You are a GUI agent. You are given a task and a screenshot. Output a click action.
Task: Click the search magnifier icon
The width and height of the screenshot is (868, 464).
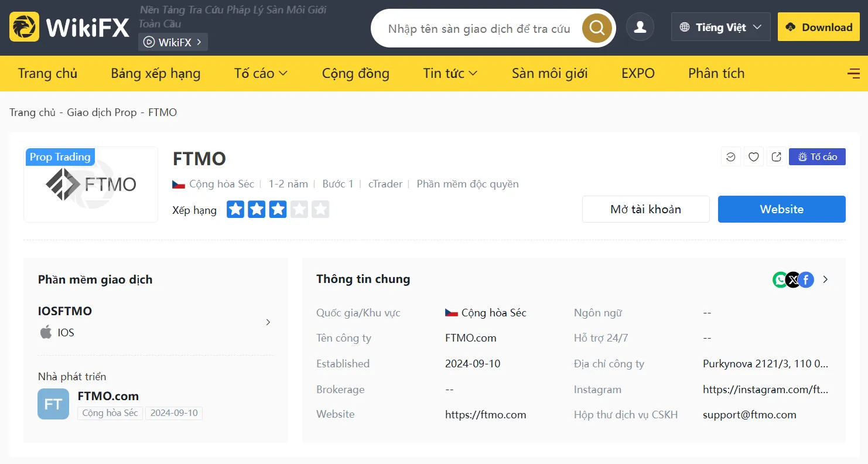pos(597,28)
